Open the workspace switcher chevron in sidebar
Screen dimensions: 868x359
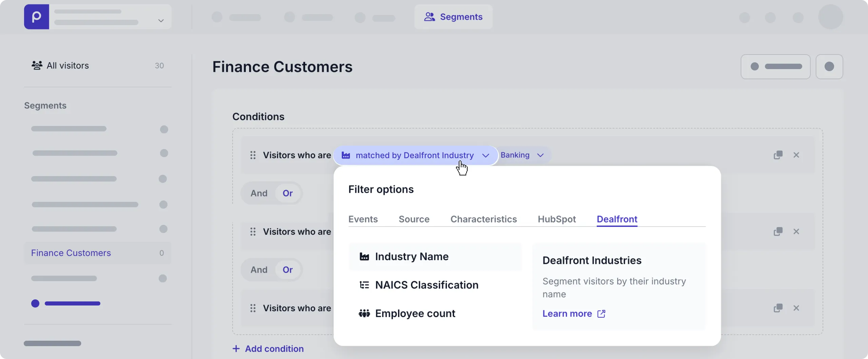pos(161,21)
